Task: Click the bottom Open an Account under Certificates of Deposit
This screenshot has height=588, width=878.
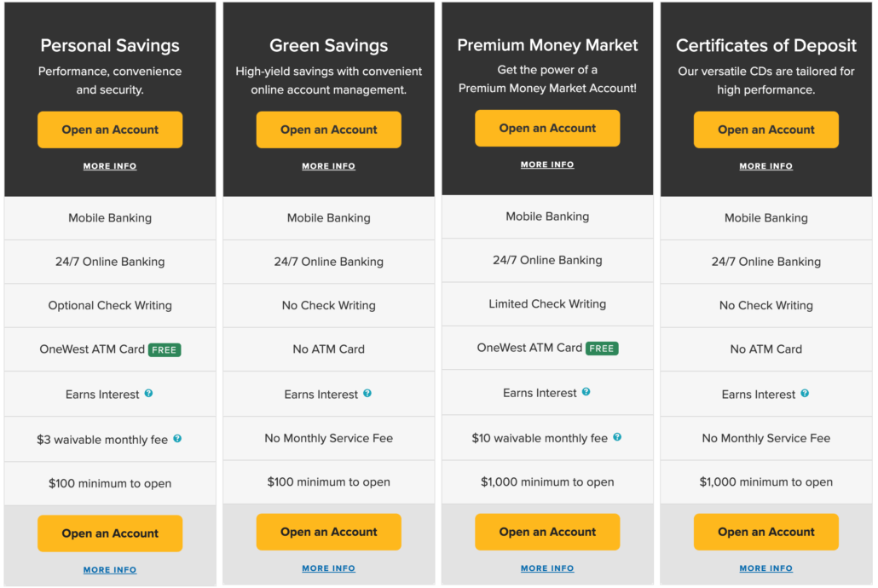Action: [x=765, y=531]
